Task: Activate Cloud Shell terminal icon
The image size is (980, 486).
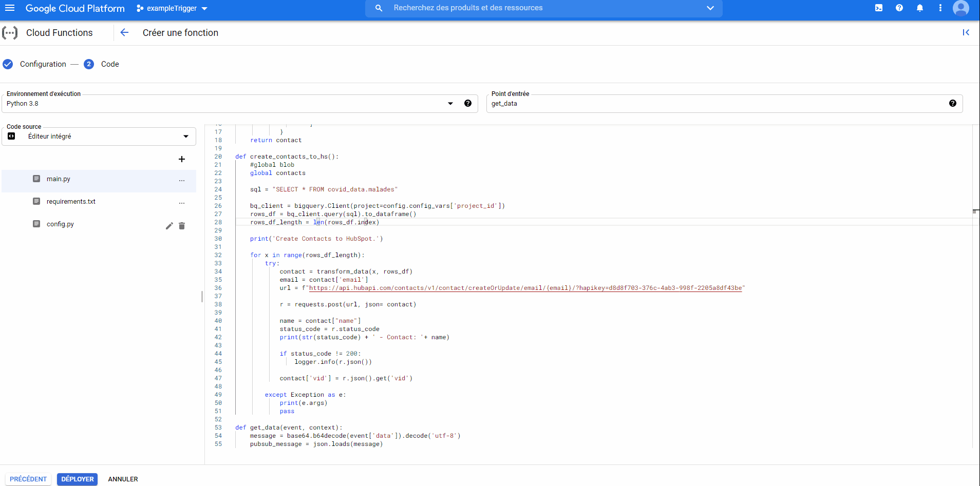Action: [879, 8]
